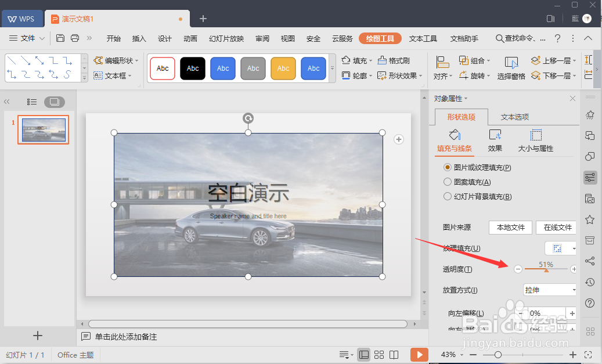Open the 动画 ribbon tab

[190, 38]
